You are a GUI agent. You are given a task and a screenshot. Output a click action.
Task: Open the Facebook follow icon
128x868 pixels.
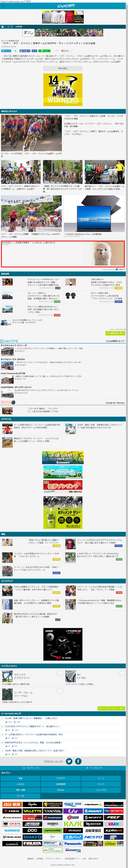(x=78, y=761)
